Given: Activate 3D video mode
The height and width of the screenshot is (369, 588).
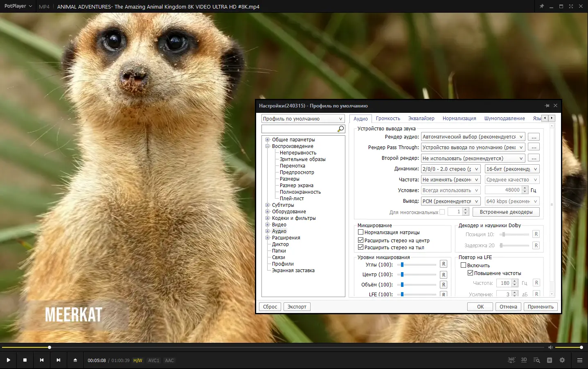Looking at the screenshot, I should tap(524, 360).
